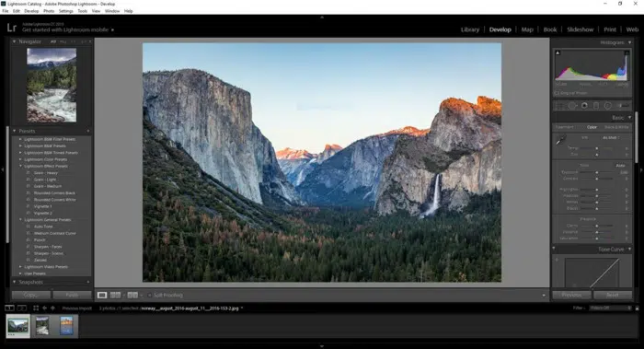Switch to the Print module
The image size is (644, 349).
[609, 29]
